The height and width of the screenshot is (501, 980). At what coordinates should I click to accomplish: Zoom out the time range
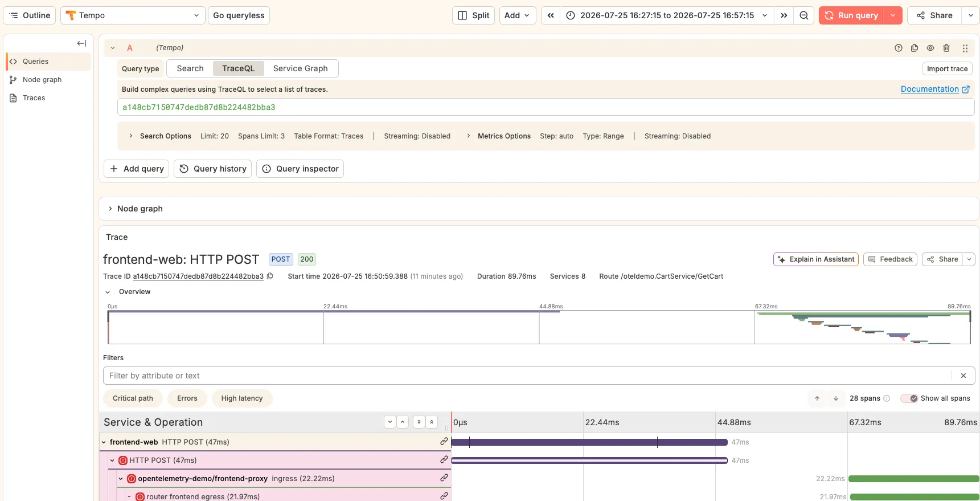[x=803, y=15]
